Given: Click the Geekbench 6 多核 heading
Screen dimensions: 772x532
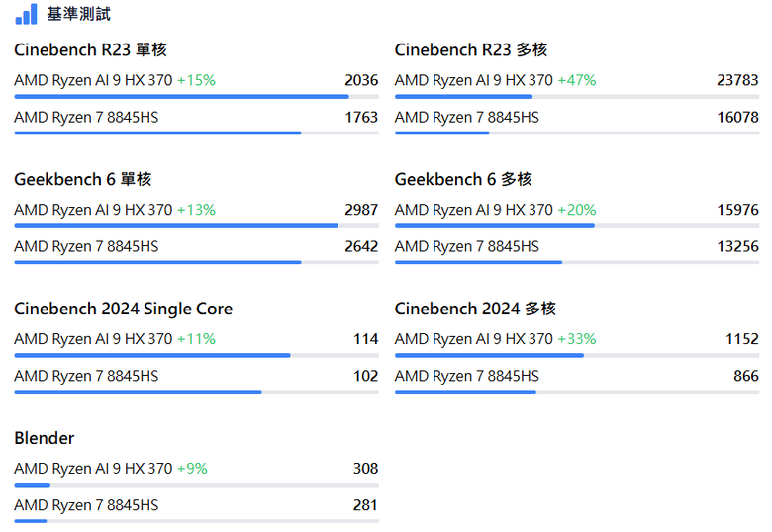Looking at the screenshot, I should [x=463, y=179].
